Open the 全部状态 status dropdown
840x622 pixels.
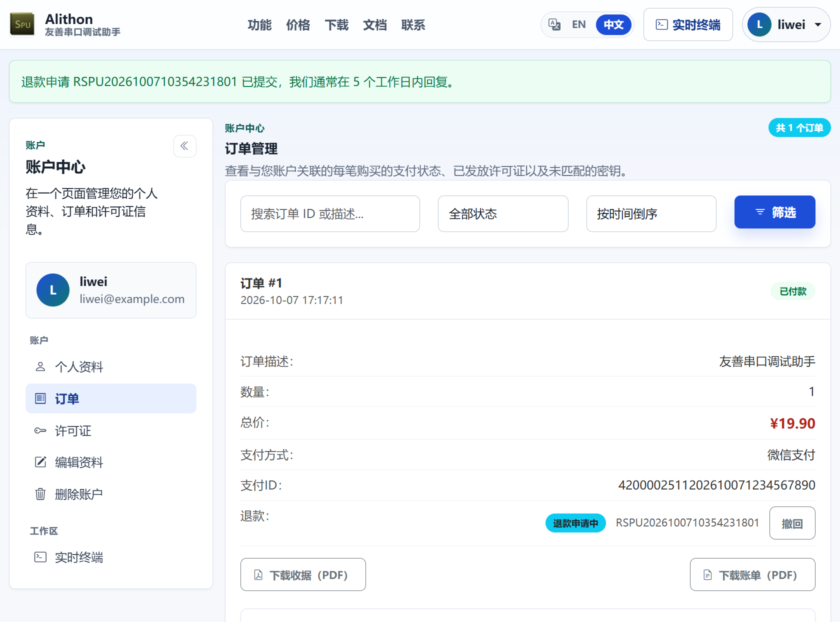503,213
